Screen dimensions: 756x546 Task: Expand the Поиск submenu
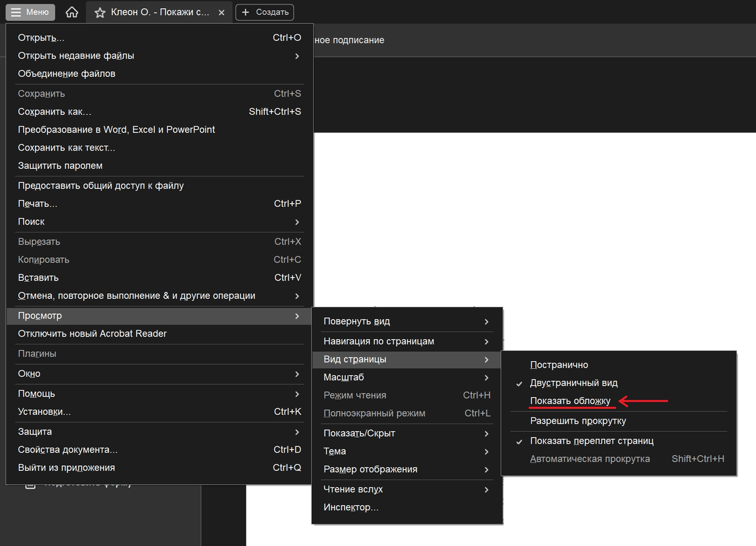pos(159,222)
